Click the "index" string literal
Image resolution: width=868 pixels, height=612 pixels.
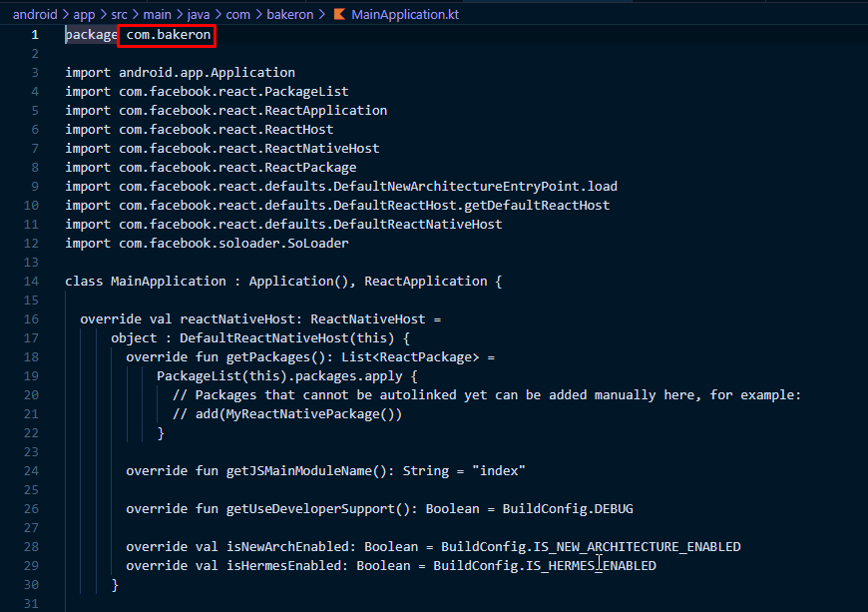[x=499, y=471]
